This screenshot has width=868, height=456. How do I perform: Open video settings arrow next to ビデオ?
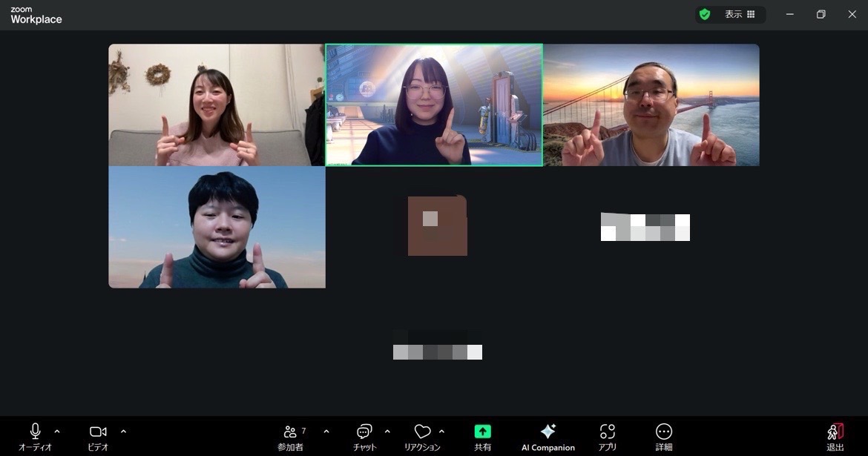coord(123,432)
